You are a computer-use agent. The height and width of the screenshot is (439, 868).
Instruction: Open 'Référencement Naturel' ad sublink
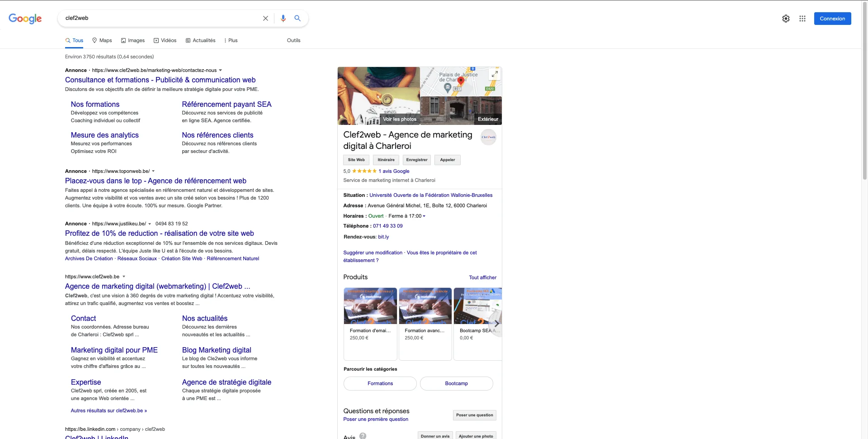tap(233, 259)
